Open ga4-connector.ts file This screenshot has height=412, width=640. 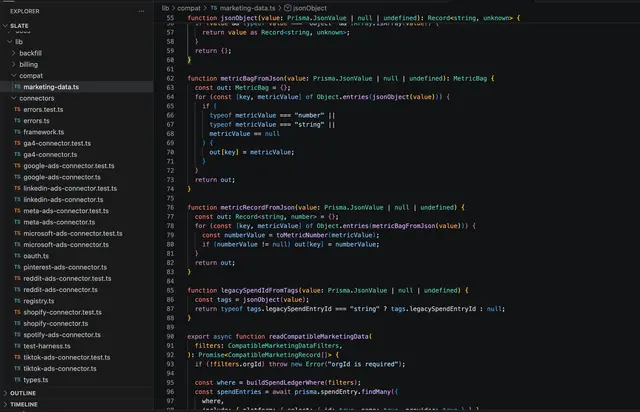pyautogui.click(x=50, y=154)
